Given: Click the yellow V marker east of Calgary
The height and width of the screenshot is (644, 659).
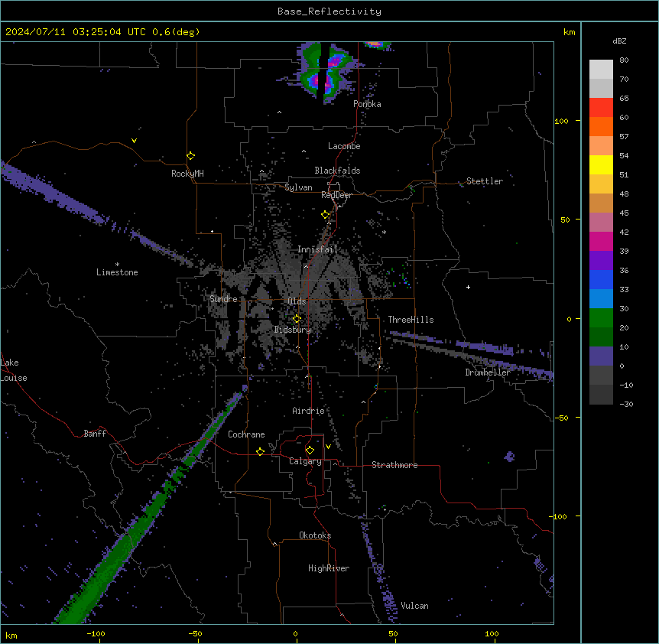Looking at the screenshot, I should (328, 447).
